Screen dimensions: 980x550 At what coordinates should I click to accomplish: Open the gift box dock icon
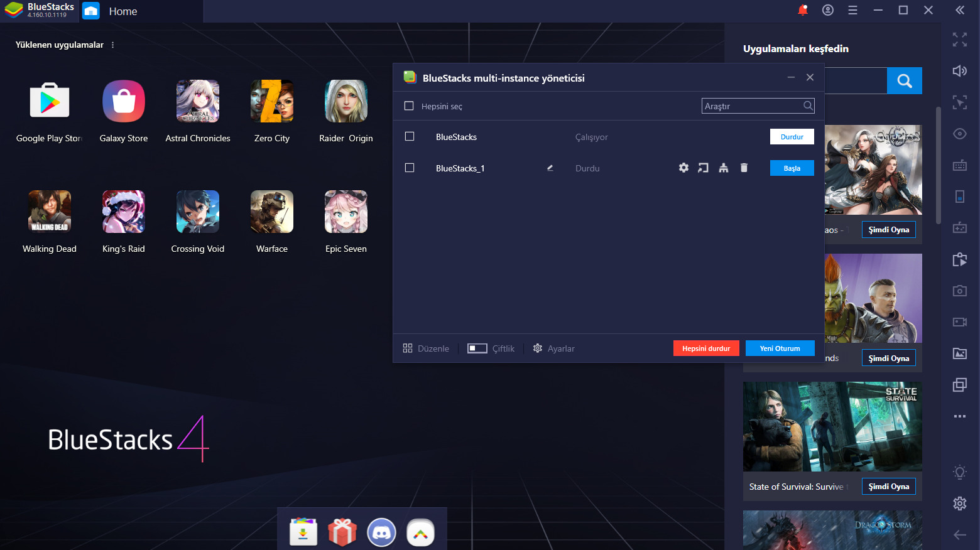pyautogui.click(x=342, y=532)
